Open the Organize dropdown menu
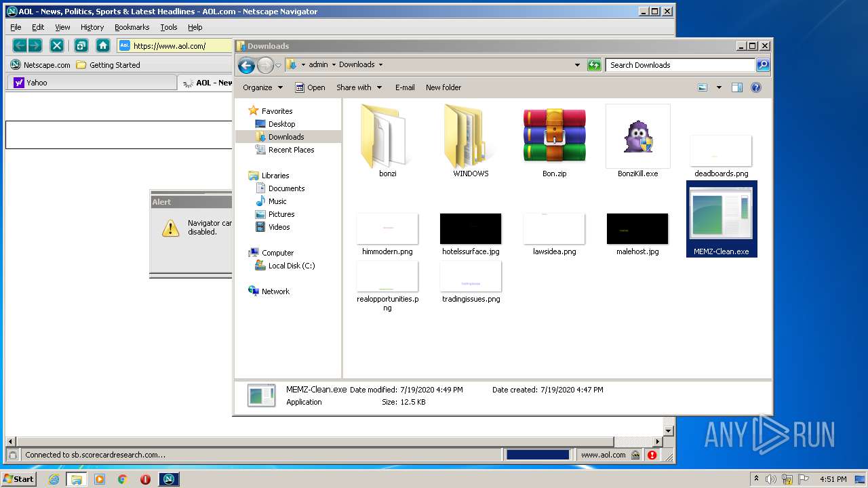868x488 pixels. 262,87
